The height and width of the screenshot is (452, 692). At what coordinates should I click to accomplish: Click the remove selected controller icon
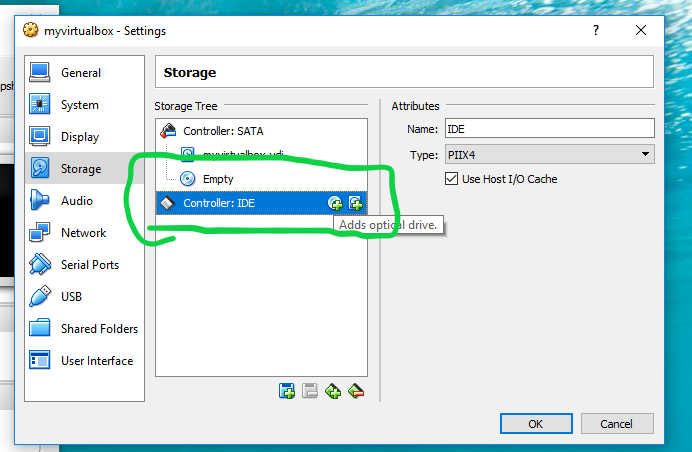point(310,391)
